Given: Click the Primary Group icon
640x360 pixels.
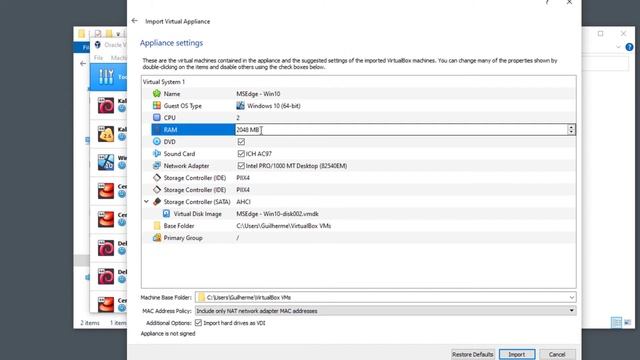Looking at the screenshot, I should click(157, 238).
